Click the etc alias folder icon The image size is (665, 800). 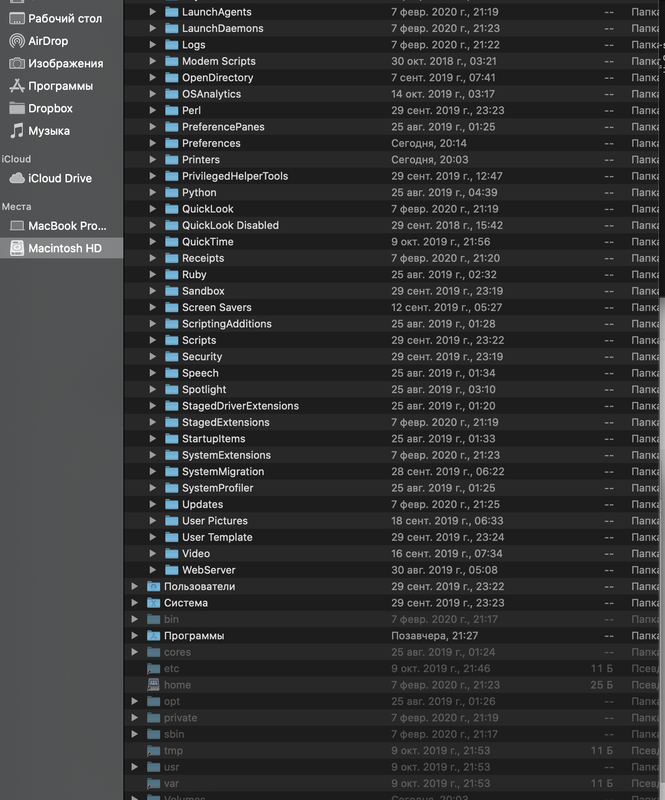[x=153, y=668]
